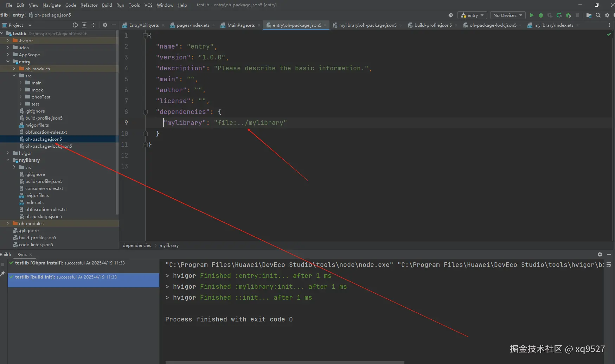
Task: Switch to the pages\Index.ets tab
Action: click(x=192, y=25)
